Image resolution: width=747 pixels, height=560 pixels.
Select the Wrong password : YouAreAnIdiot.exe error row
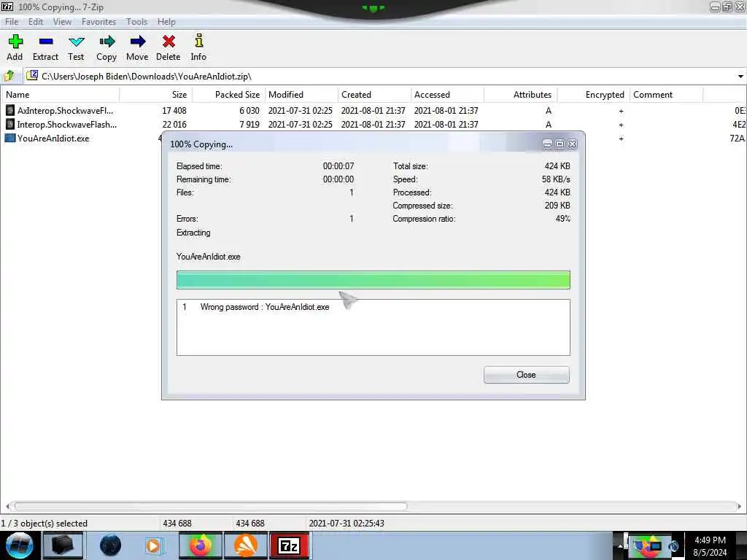373,307
